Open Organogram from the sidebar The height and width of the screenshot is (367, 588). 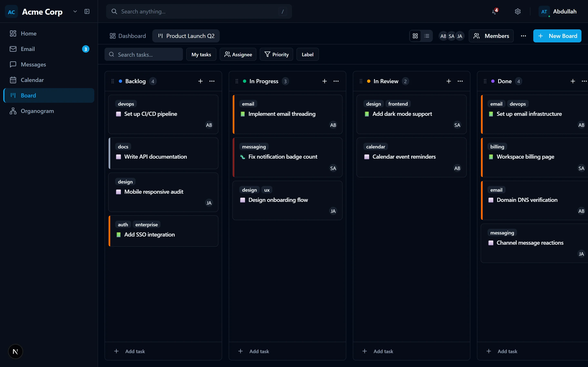37,111
